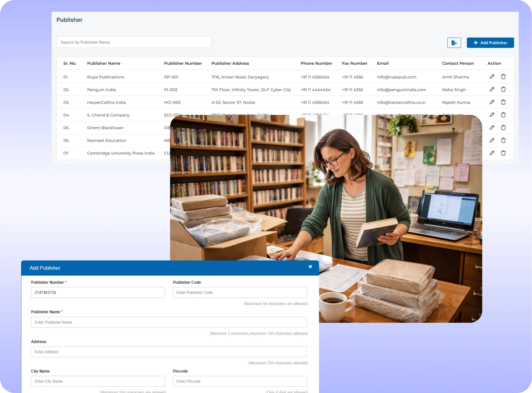Image resolution: width=532 pixels, height=393 pixels.
Task: Close the Add Publisher dialog
Action: tap(310, 267)
